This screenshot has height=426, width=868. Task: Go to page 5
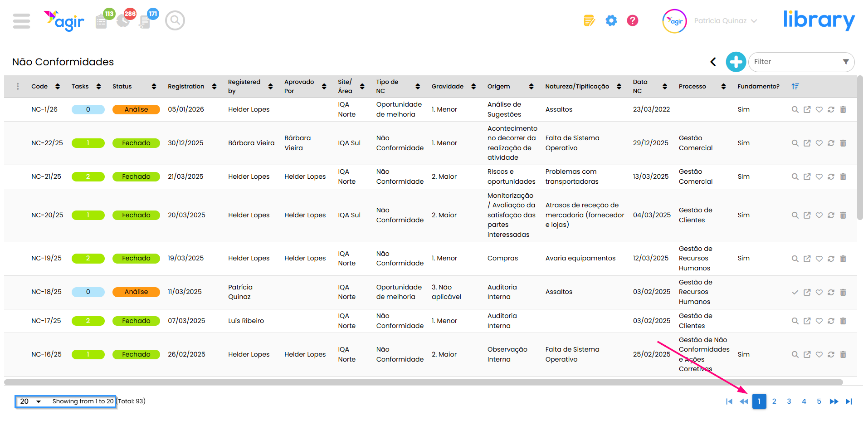(x=819, y=402)
